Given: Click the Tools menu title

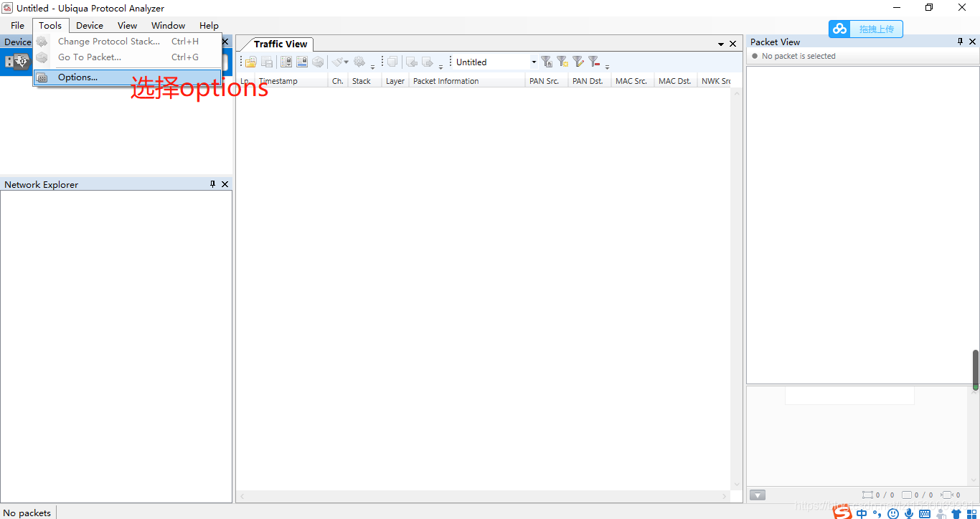Looking at the screenshot, I should [50, 25].
